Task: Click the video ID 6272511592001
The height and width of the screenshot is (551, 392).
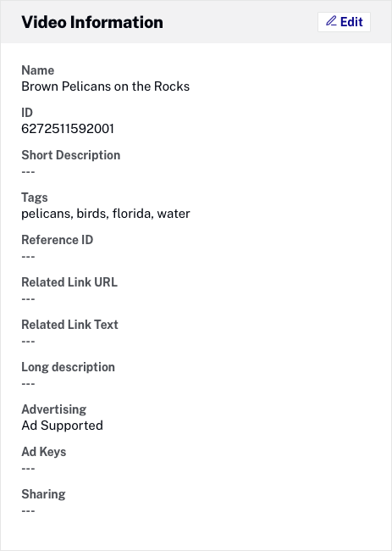Action: coord(68,129)
